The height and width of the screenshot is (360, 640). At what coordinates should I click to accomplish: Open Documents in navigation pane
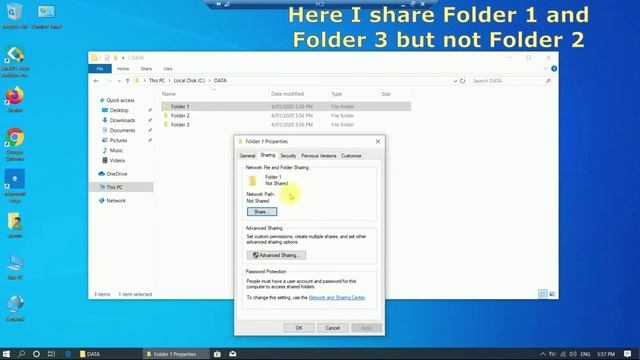tap(122, 130)
